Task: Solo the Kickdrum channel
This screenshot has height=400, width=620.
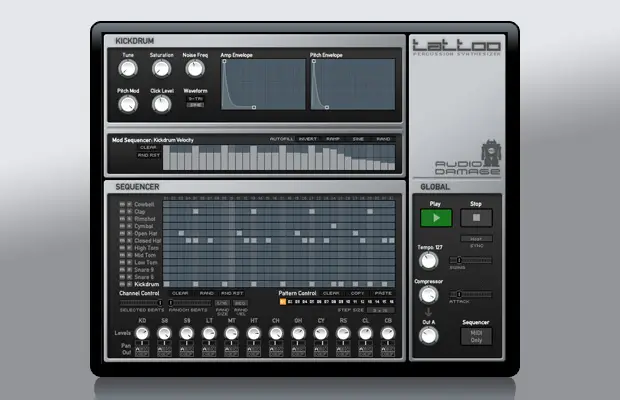Action: coord(129,284)
